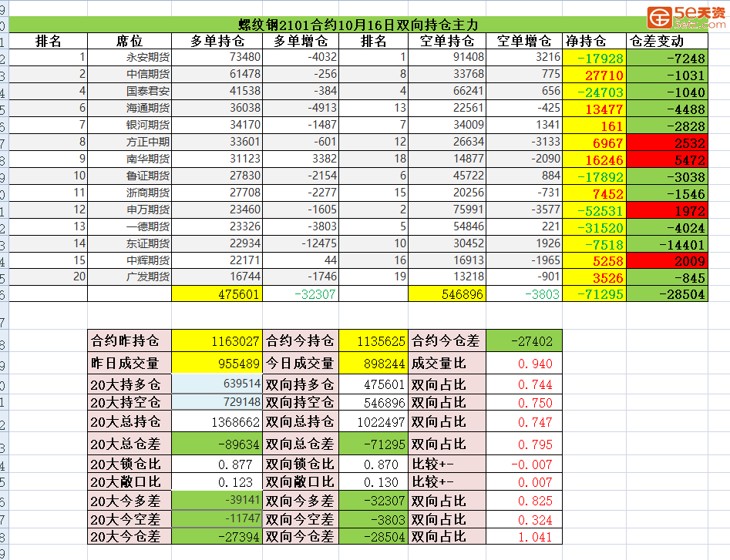Select the green cell with -27402
Image resolution: width=730 pixels, height=560 pixels.
pyautogui.click(x=524, y=340)
